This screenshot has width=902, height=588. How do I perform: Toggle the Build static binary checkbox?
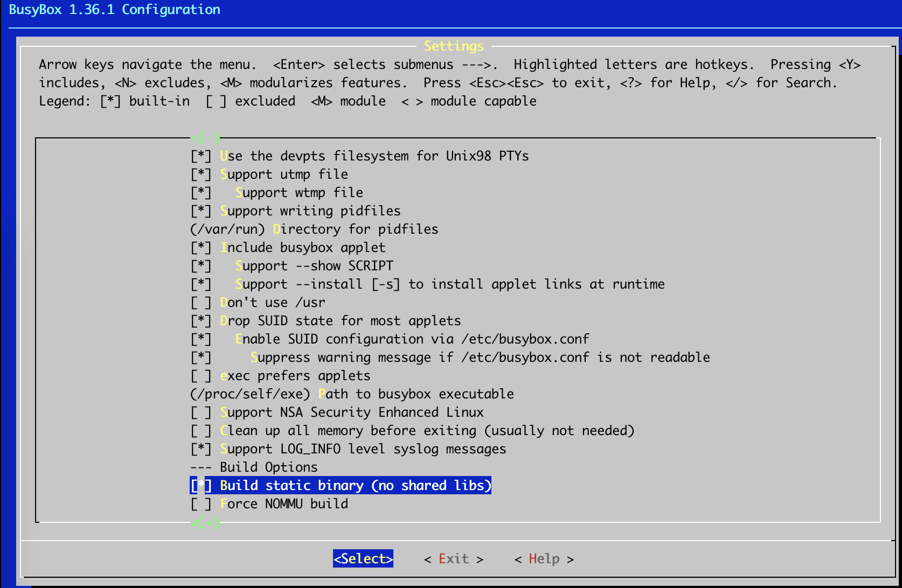[x=201, y=486]
